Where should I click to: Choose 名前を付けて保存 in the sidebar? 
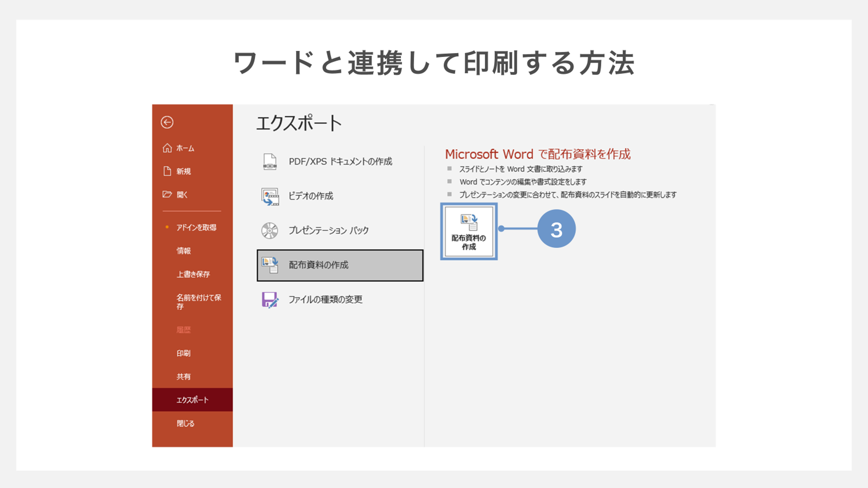(192, 302)
